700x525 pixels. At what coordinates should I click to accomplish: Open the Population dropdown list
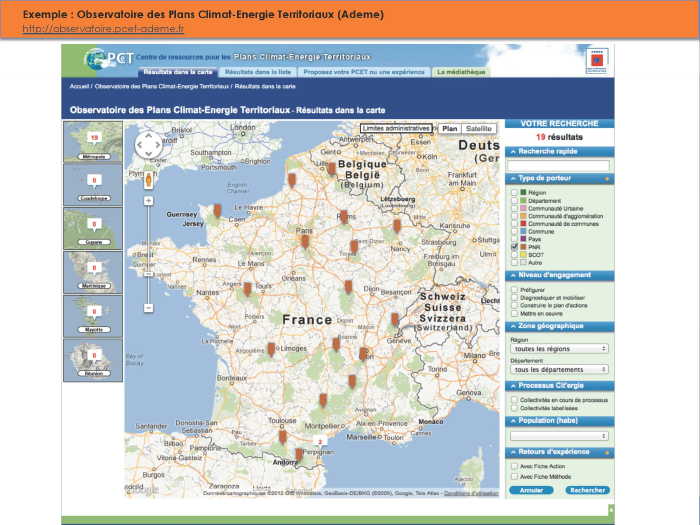(x=559, y=436)
